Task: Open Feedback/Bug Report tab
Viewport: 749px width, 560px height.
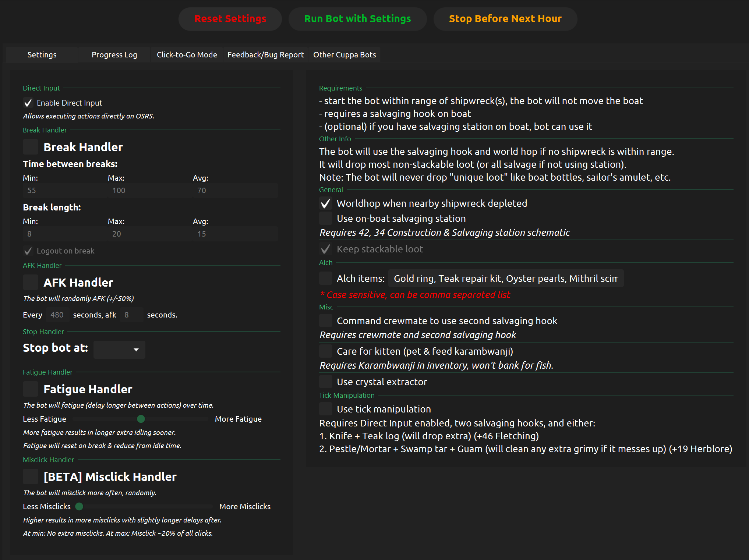Action: [265, 55]
